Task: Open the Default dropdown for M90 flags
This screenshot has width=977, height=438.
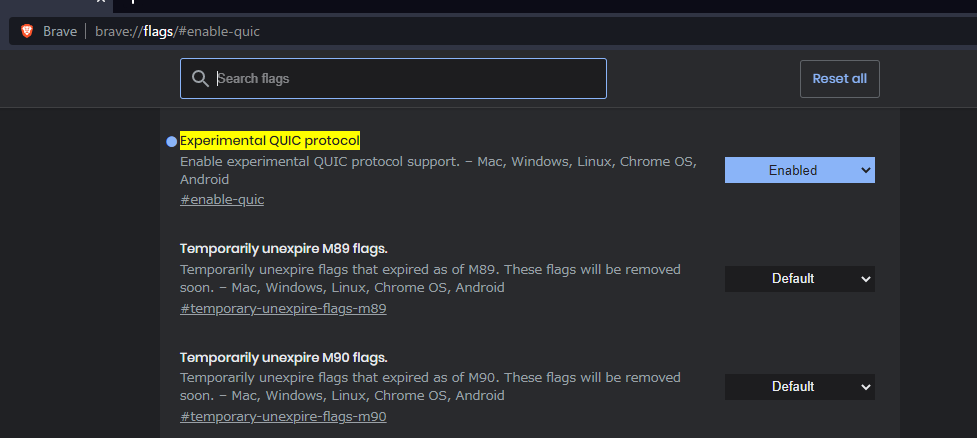Action: pyautogui.click(x=799, y=387)
